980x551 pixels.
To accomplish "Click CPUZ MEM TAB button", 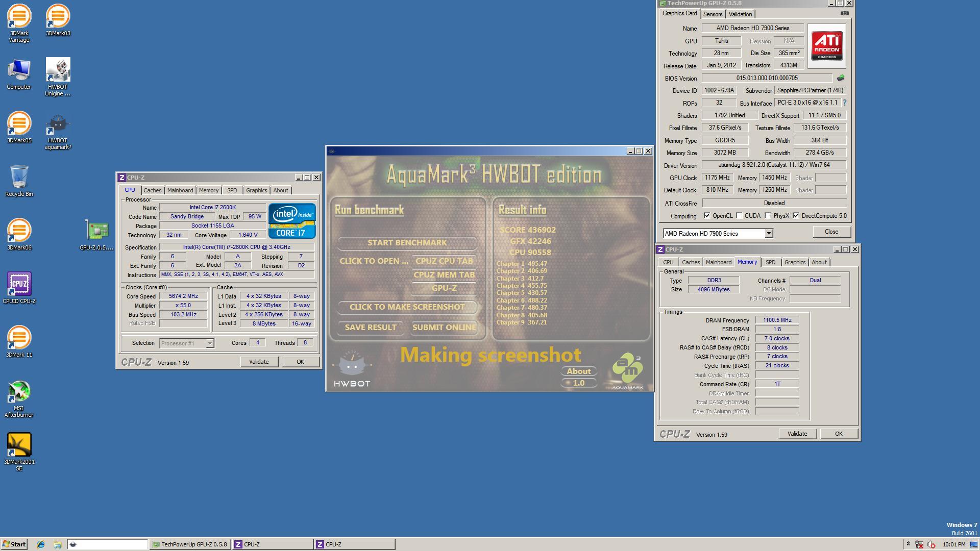I will (x=444, y=274).
